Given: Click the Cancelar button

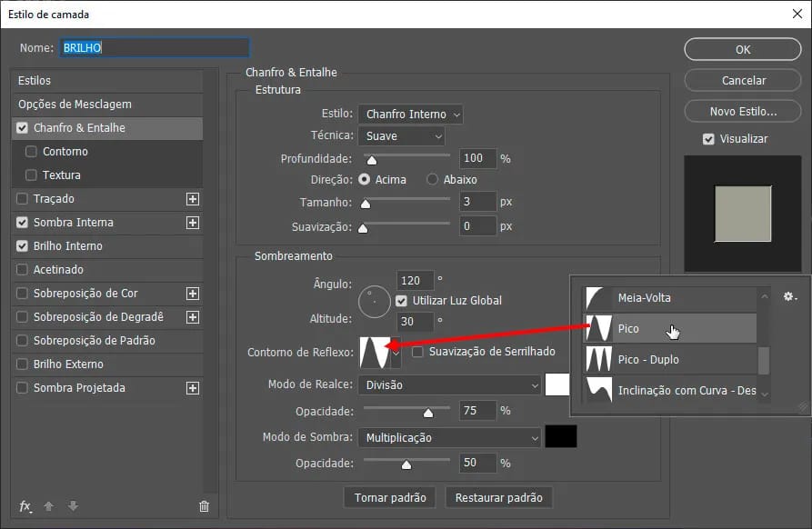Looking at the screenshot, I should pos(743,80).
